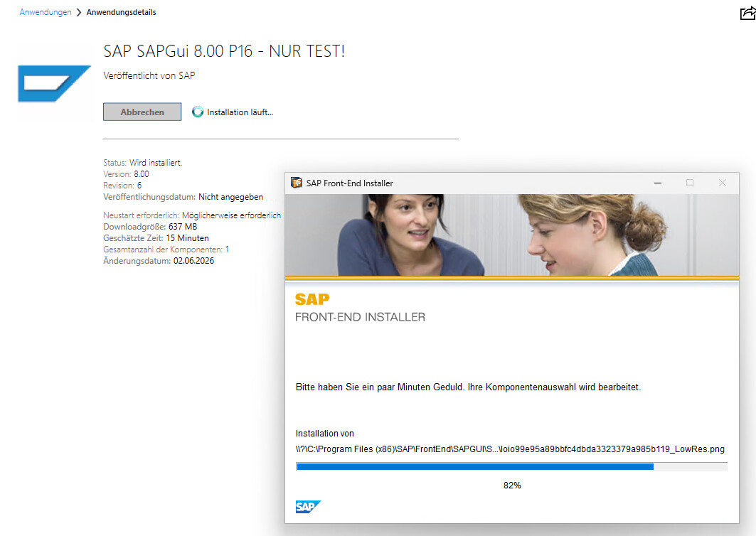Click the spinning installation progress icon
Screen dimensions: 756x536
198,112
